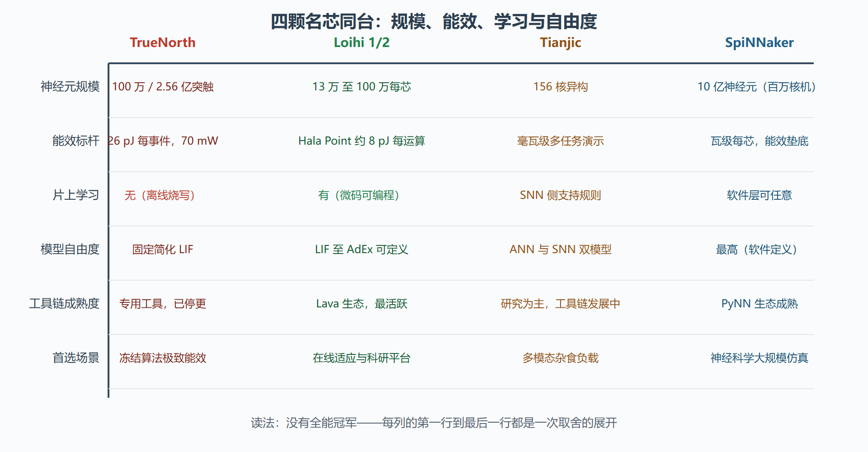Click the cell 研究为主，工具链发展中
868x452 pixels.
click(561, 303)
